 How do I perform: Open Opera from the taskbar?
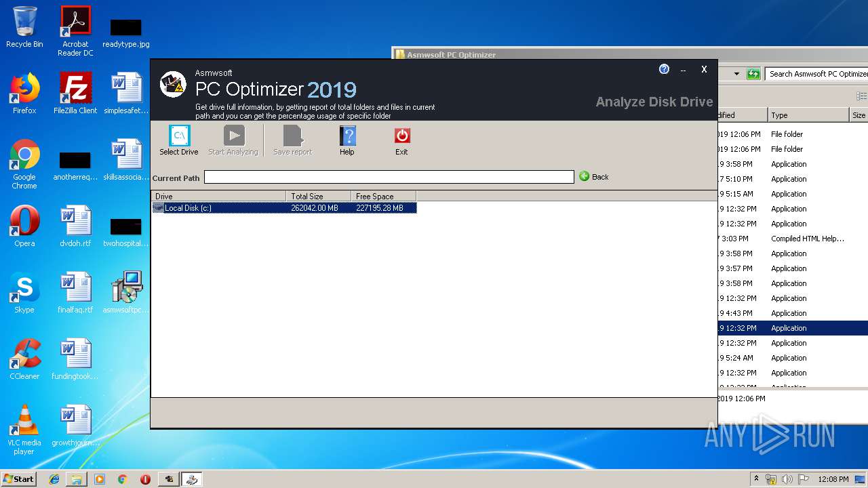(x=145, y=479)
